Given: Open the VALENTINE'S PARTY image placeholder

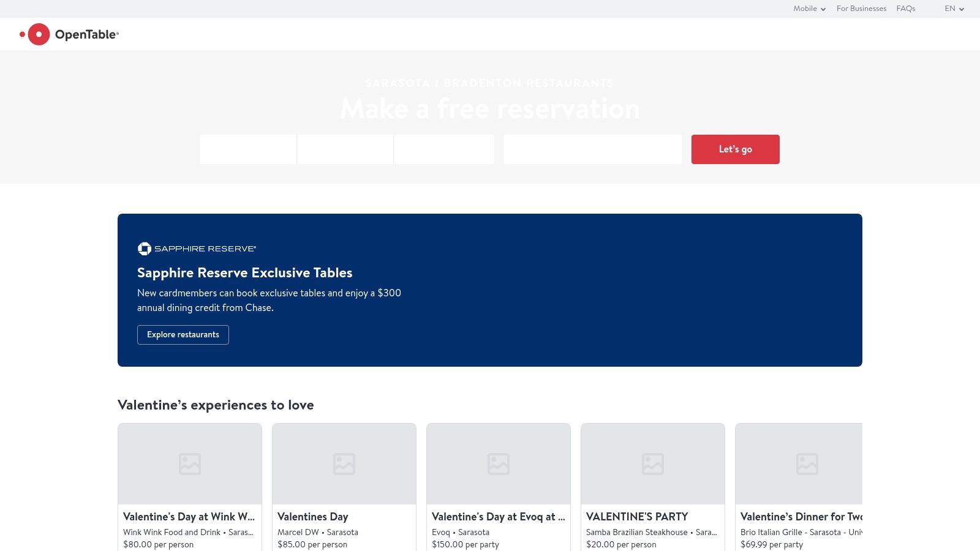Looking at the screenshot, I should (x=653, y=463).
